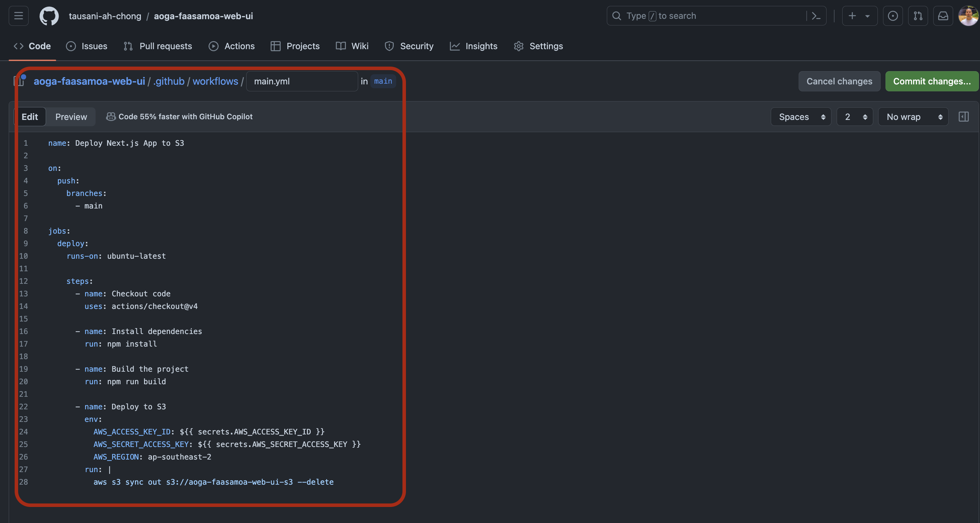The image size is (980, 523).
Task: Open the global navigation hamburger icon
Action: [x=18, y=16]
